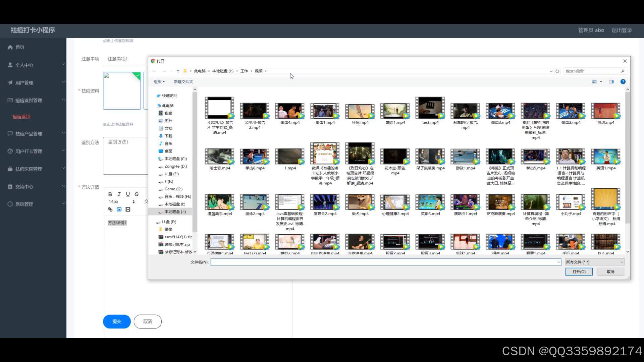Click the blue 提交 button

point(117,321)
